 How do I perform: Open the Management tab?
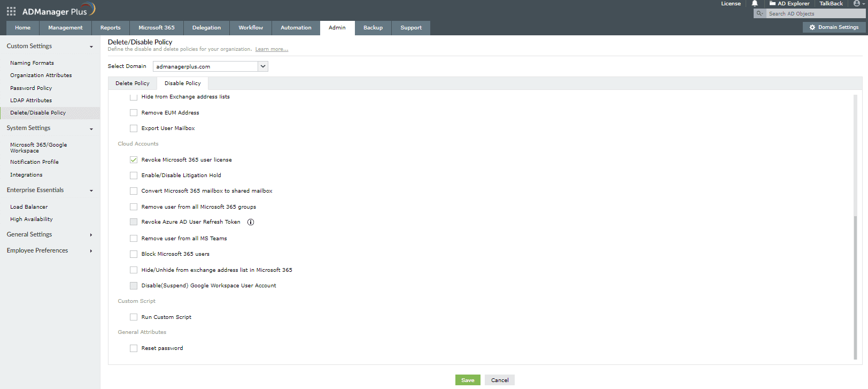coord(66,28)
